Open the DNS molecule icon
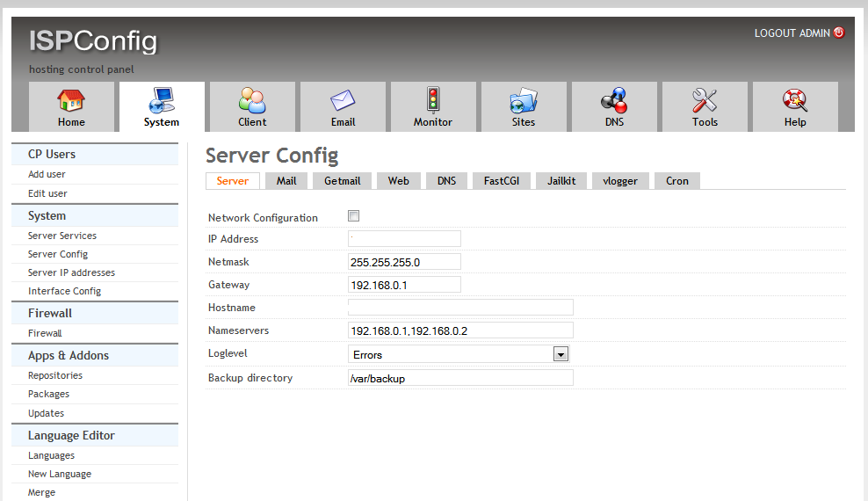Image resolution: width=868 pixels, height=501 pixels. click(x=614, y=100)
